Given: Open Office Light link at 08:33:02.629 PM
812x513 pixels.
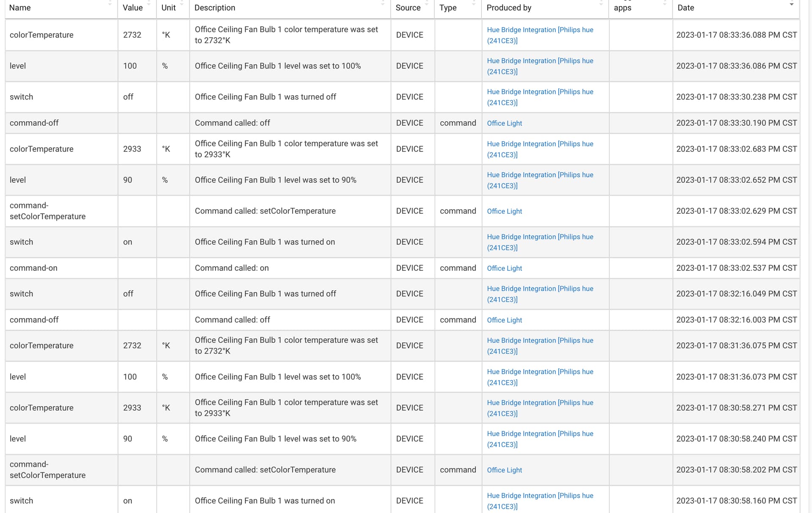Looking at the screenshot, I should pos(504,211).
